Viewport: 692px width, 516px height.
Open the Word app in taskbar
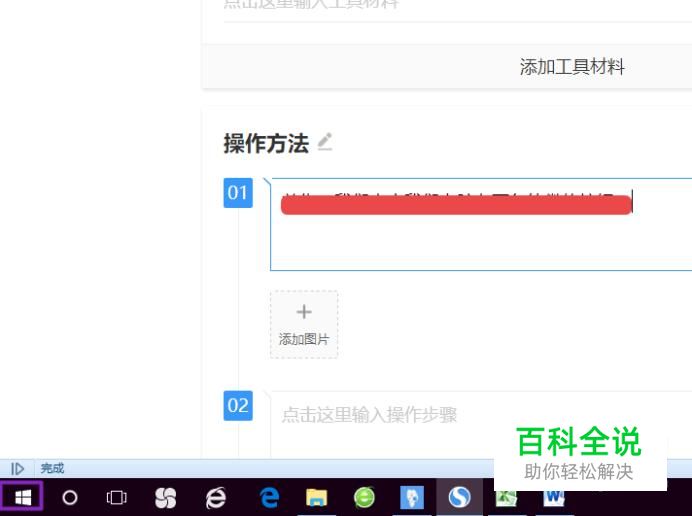pos(554,498)
